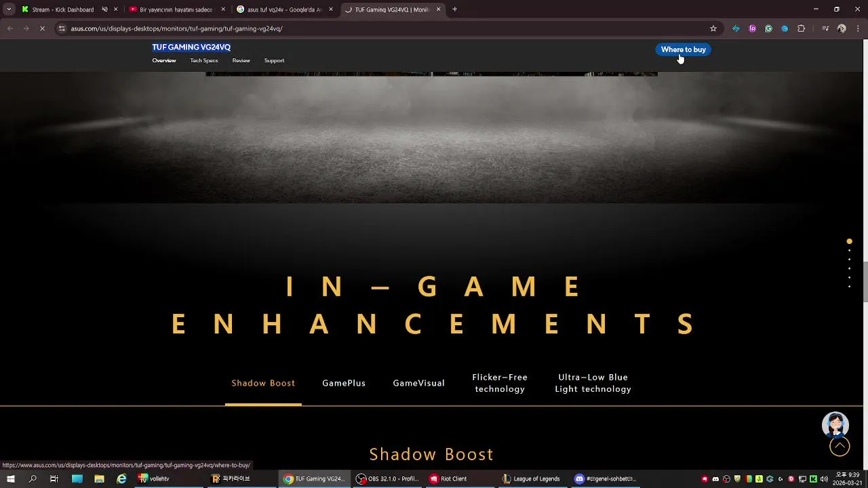Viewport: 868px width, 488px height.
Task: Click the blue swirl extension icon
Action: (785, 28)
